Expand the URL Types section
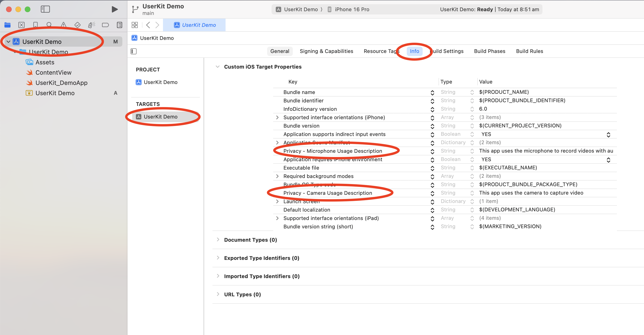The image size is (644, 335). [x=218, y=294]
